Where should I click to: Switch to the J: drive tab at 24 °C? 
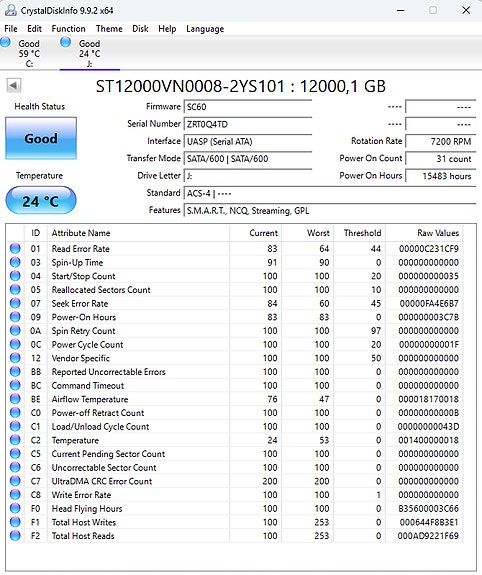tap(90, 53)
